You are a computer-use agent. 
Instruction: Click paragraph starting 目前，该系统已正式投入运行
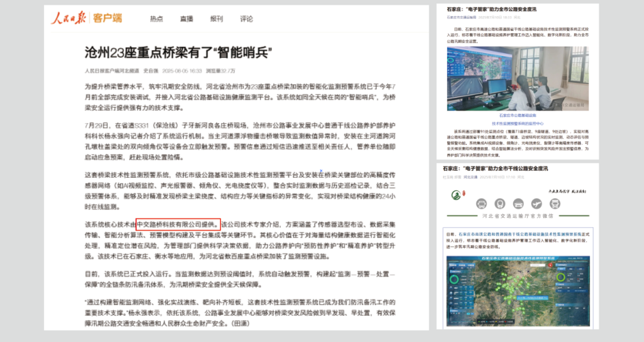pyautogui.click(x=240, y=279)
